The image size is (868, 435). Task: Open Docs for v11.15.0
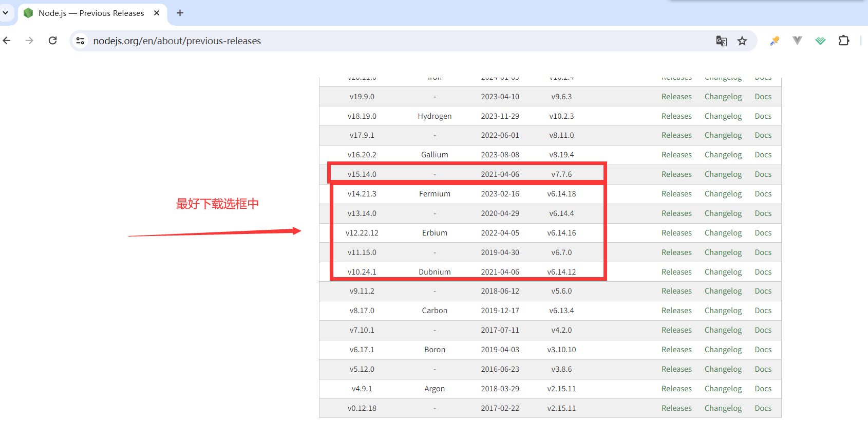pyautogui.click(x=763, y=252)
